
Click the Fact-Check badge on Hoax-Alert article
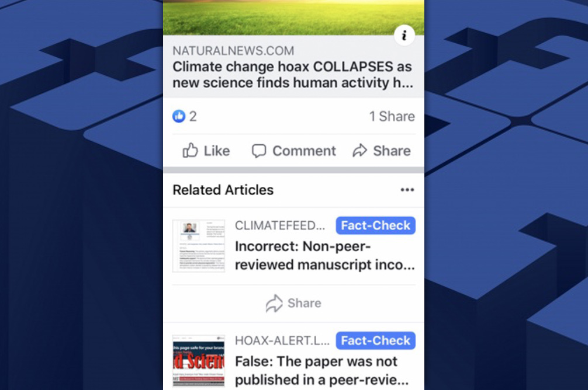click(375, 340)
